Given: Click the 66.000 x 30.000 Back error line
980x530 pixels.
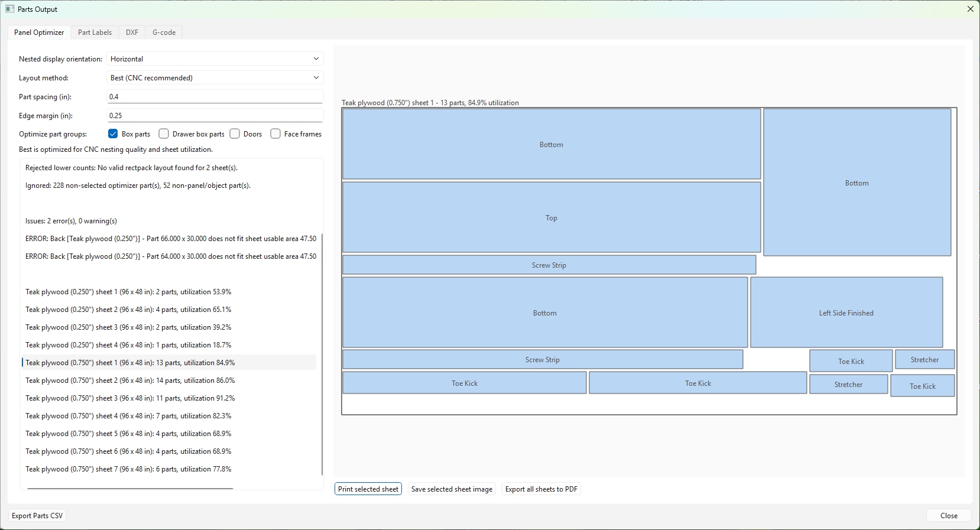Looking at the screenshot, I should 169,239.
